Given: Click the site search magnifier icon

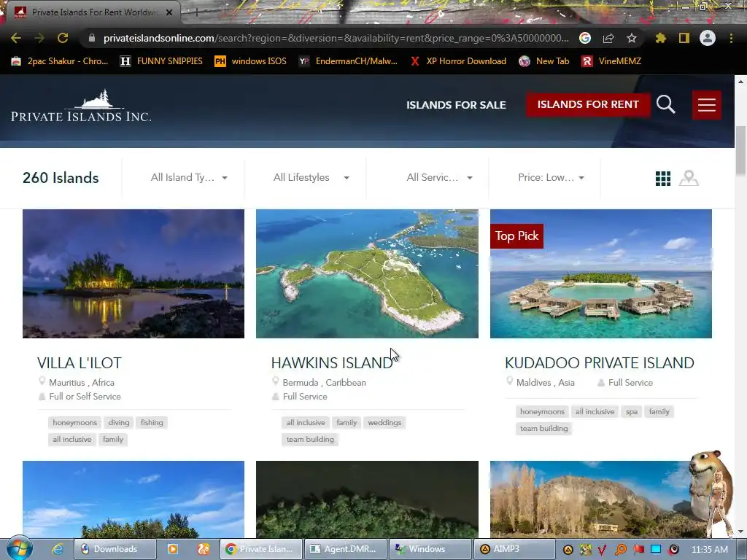Looking at the screenshot, I should click(665, 104).
